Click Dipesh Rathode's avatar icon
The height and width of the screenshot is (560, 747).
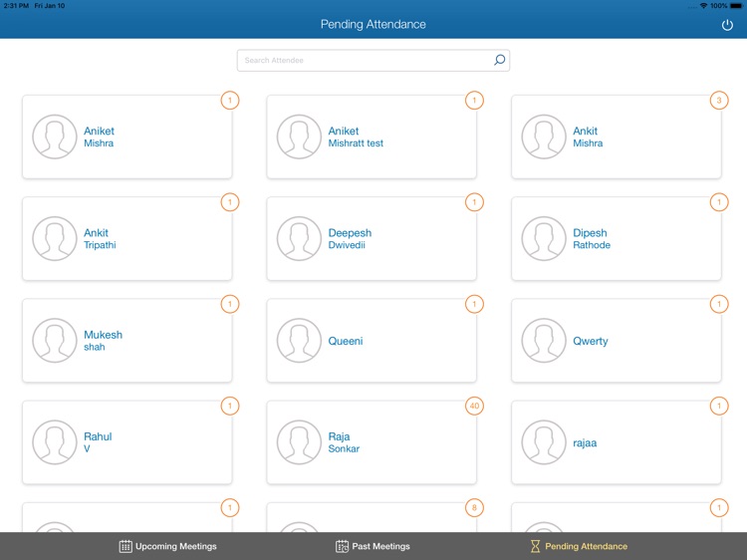click(544, 239)
